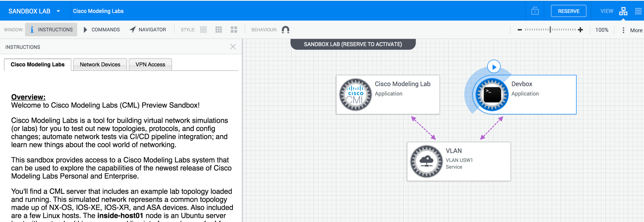This screenshot has width=644, height=222.
Task: Zoom in with the plus button
Action: click(580, 30)
